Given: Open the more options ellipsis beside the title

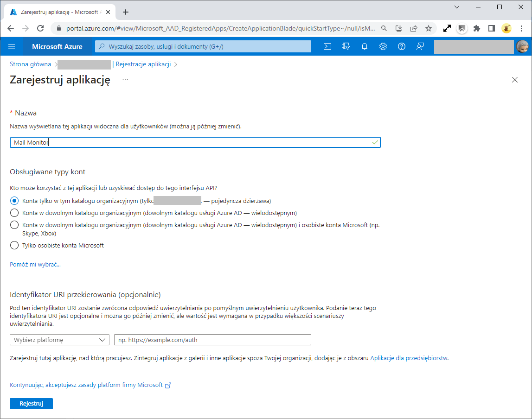Looking at the screenshot, I should coord(125,80).
